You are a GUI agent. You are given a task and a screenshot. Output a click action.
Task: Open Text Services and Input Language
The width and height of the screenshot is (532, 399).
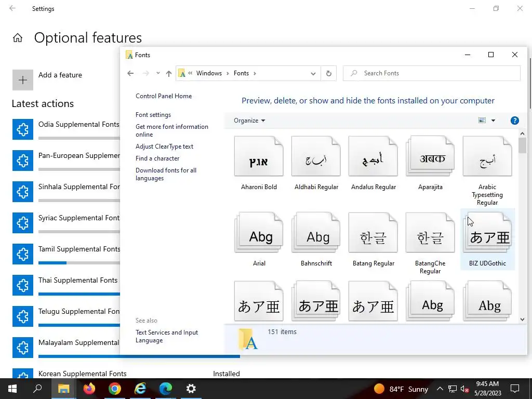[167, 336]
